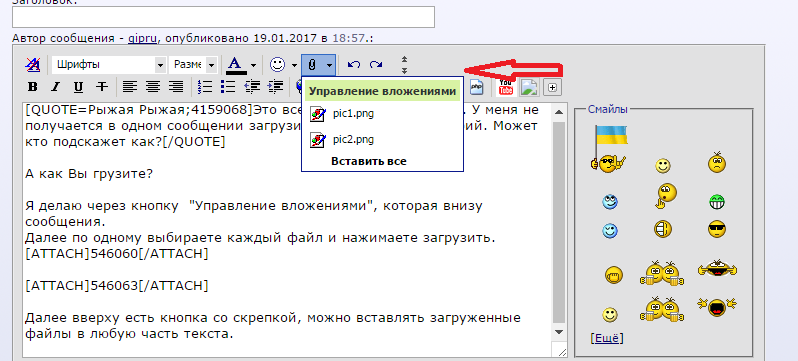This screenshot has width=798, height=361.
Task: Open the text color dropdown arrow
Action: pos(253,65)
